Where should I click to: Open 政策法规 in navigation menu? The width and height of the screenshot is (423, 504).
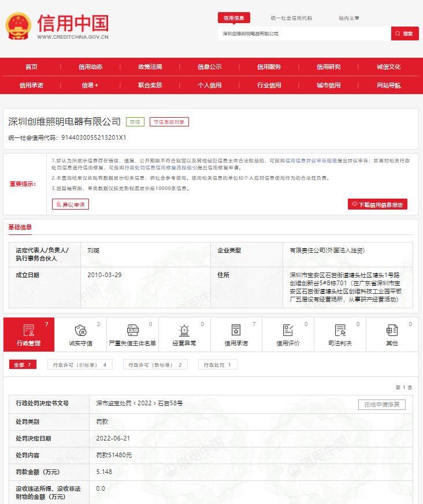[x=150, y=67]
